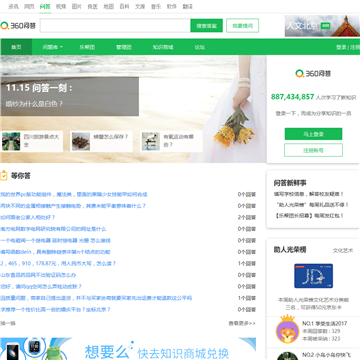
Task: Open the 编写函数deln question
Action: (55, 252)
